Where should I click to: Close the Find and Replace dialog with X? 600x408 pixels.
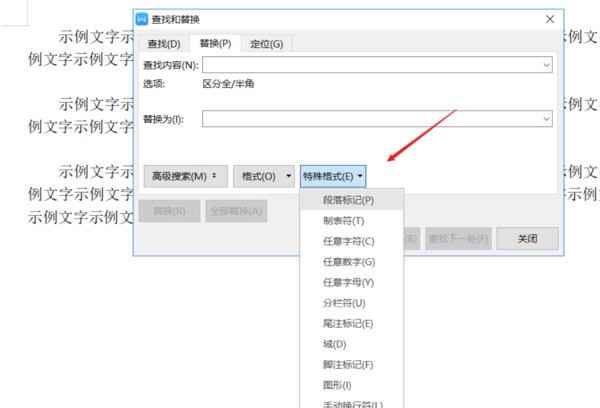click(549, 19)
